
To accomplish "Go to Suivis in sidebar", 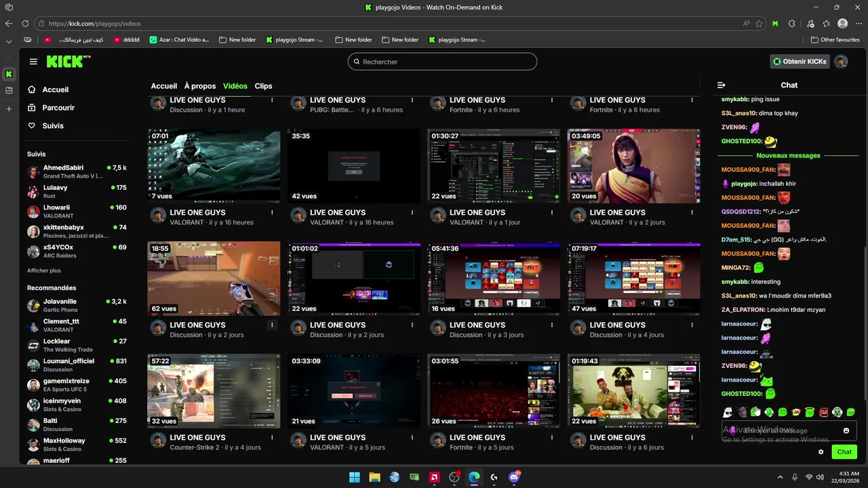I will (53, 125).
